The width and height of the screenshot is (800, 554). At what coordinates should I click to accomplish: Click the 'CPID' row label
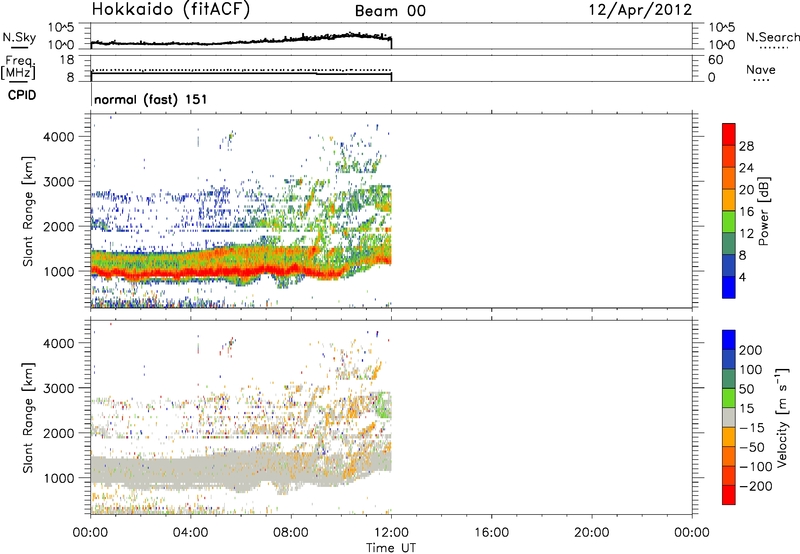tap(22, 95)
